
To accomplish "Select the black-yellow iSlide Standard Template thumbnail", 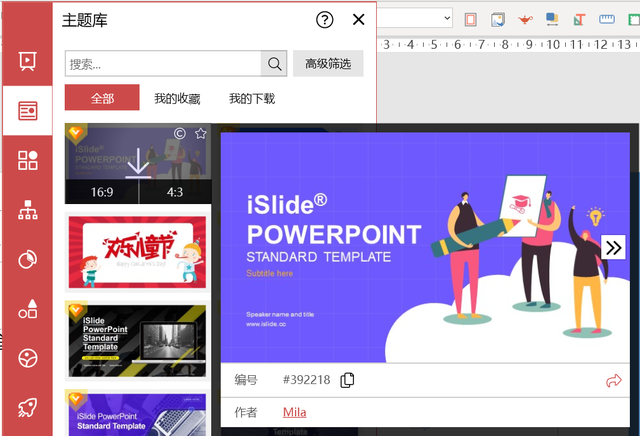I will 138,340.
